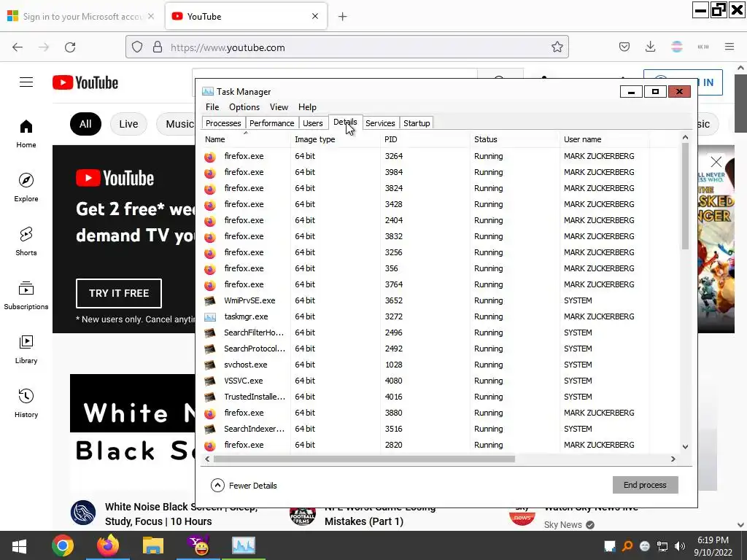Screen dimensions: 747x560
Task: Select the WmiPrvSE.exe process row
Action: [441, 300]
